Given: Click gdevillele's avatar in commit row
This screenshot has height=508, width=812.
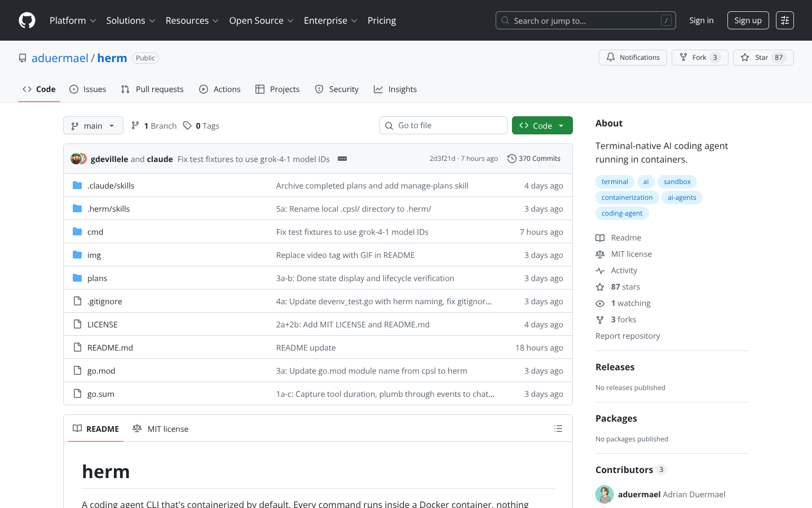Looking at the screenshot, I should [x=76, y=159].
